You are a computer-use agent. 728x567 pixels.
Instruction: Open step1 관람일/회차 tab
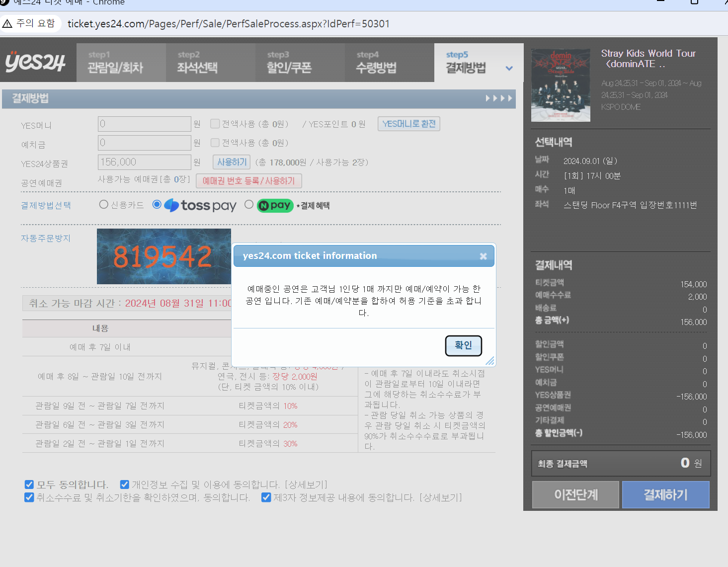tap(121, 63)
